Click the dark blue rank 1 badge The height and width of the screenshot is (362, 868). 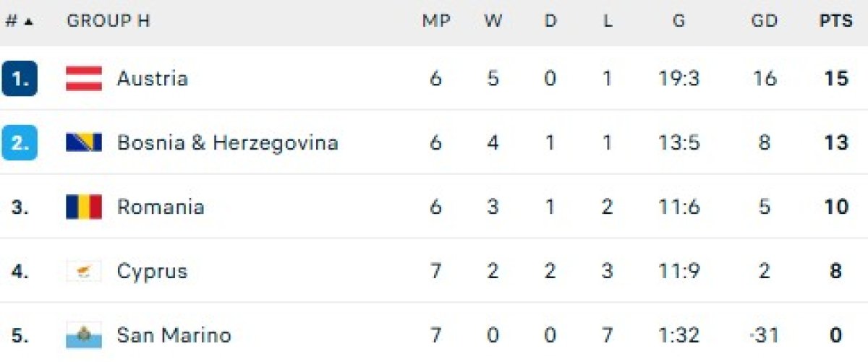click(x=20, y=78)
